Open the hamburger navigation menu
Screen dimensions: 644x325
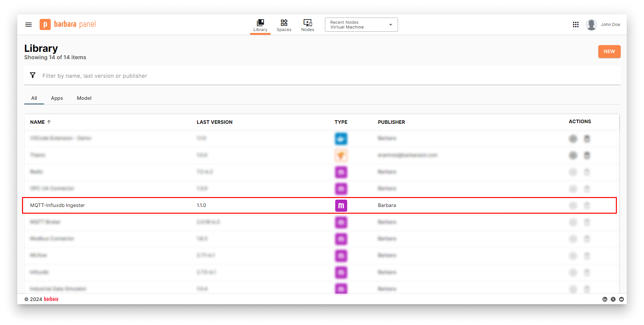pyautogui.click(x=28, y=24)
